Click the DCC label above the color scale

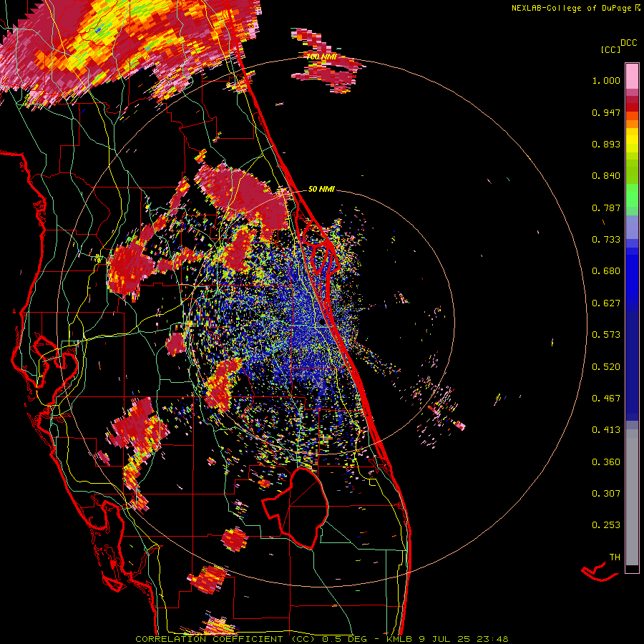tap(629, 43)
